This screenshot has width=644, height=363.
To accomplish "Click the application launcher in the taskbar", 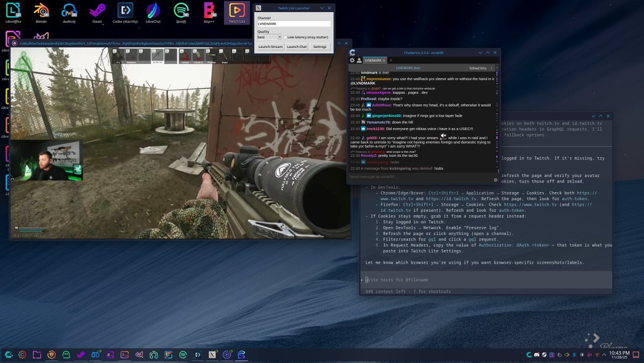I will pos(8,354).
